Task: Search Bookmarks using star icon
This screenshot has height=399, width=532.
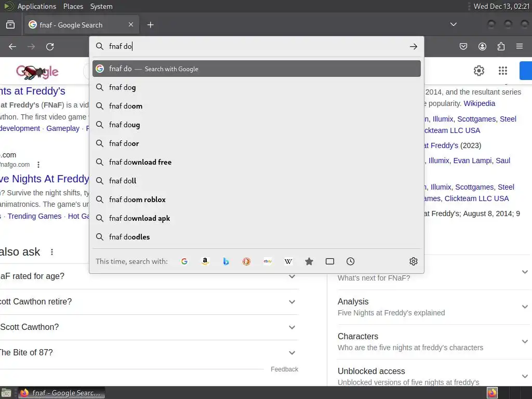Action: (309, 261)
